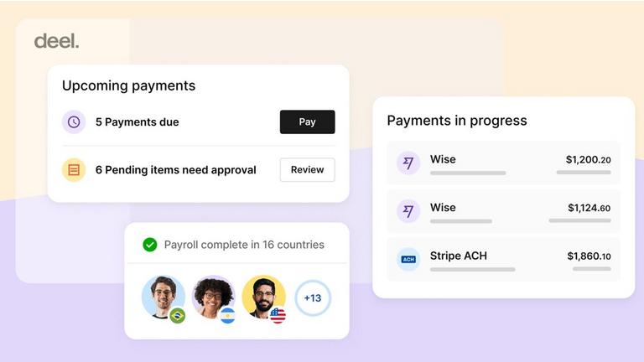Click the United States flag badge
Image resolution: width=644 pixels, height=362 pixels.
click(x=278, y=316)
